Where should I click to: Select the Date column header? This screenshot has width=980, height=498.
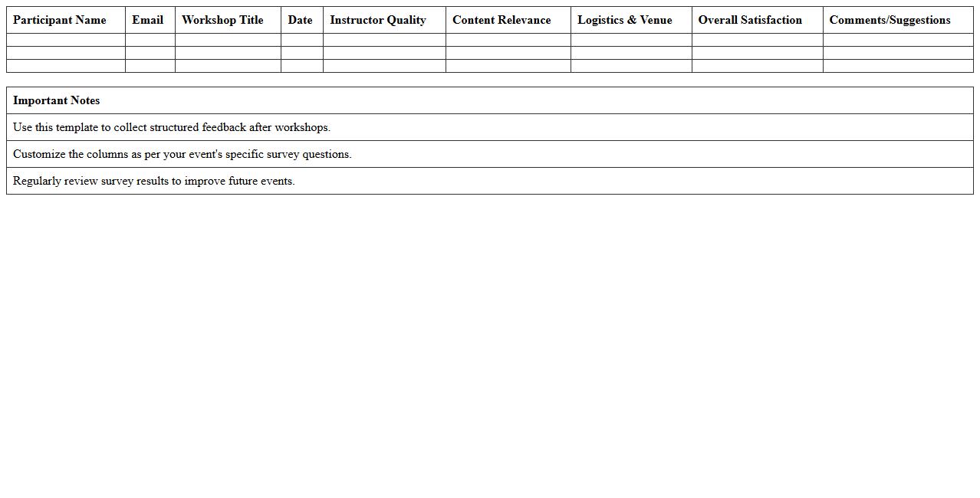(x=300, y=20)
